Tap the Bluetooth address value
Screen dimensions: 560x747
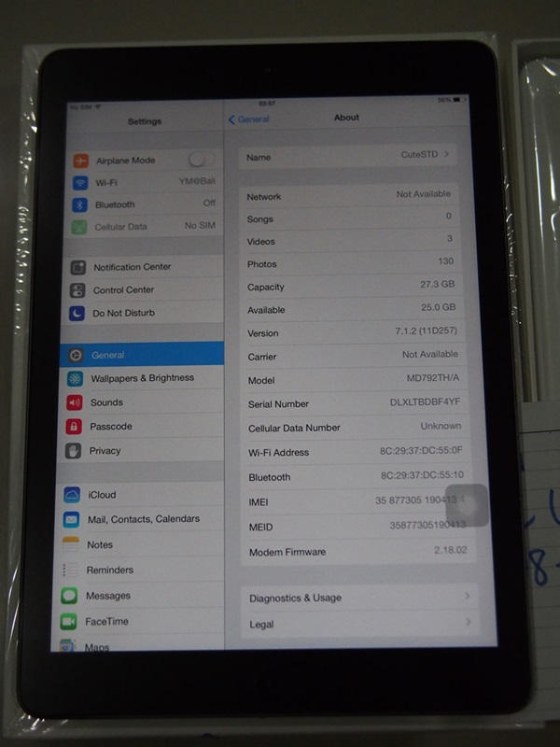tap(422, 475)
